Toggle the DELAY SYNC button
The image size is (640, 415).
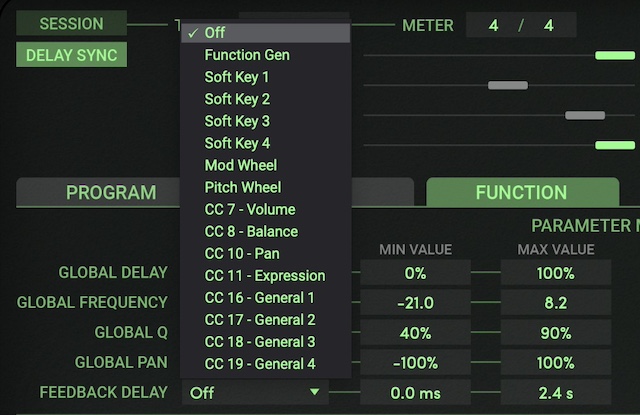pyautogui.click(x=71, y=54)
